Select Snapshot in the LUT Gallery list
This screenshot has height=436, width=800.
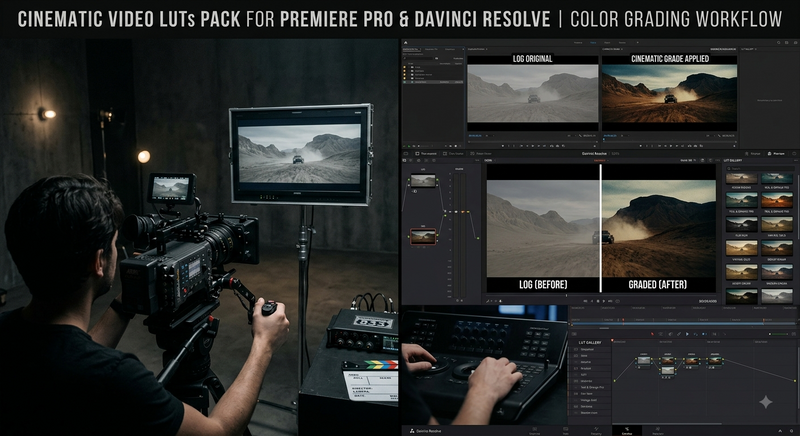click(x=592, y=349)
